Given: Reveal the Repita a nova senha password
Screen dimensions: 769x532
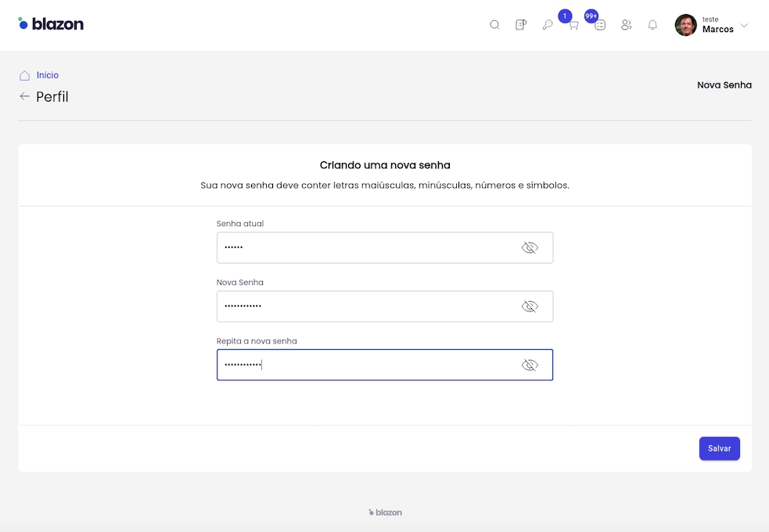Looking at the screenshot, I should [530, 365].
